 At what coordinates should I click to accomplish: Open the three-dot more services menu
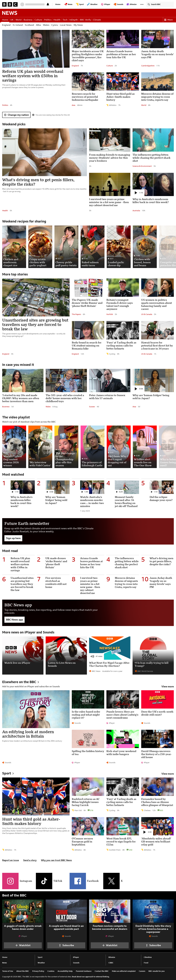coord(142,5)
